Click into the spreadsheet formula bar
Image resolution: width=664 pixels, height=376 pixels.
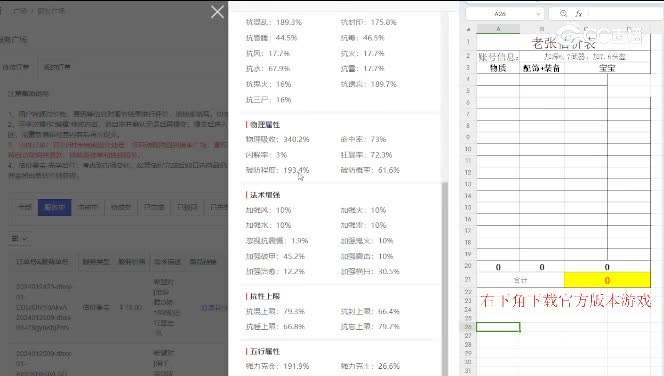pos(625,14)
